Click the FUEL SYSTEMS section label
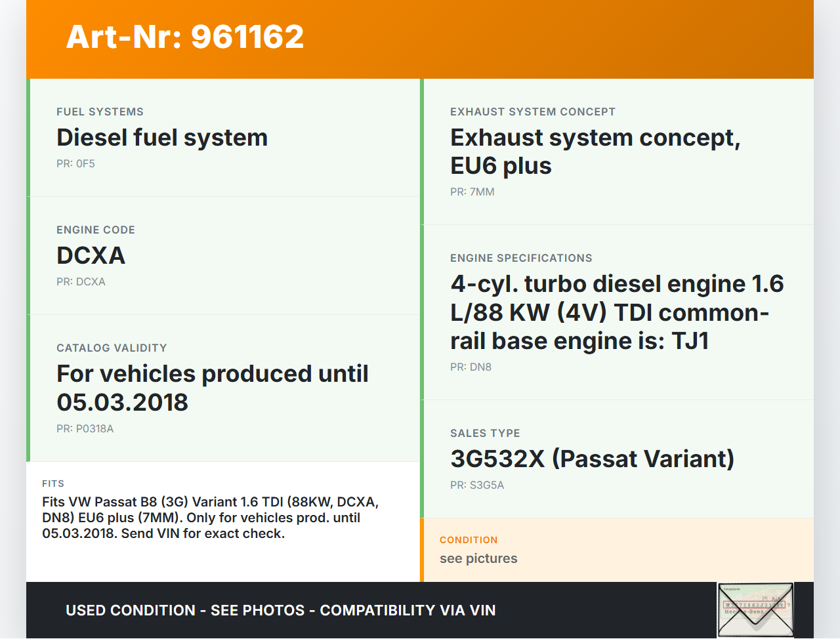 tap(100, 112)
